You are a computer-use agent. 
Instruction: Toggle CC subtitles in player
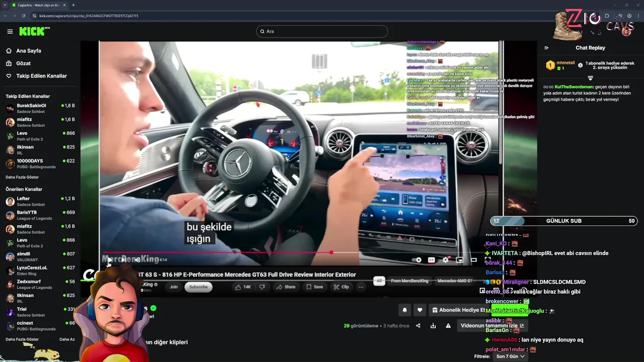[431, 260]
